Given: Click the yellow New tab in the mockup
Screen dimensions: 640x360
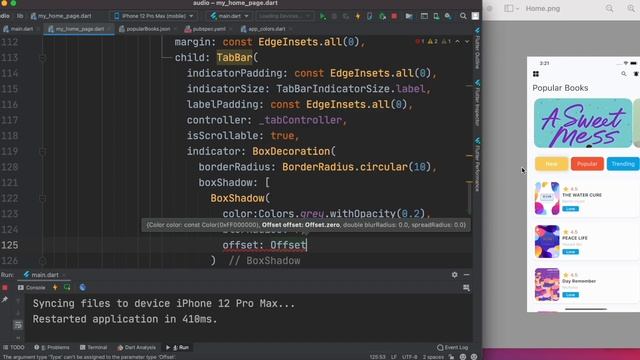Looking at the screenshot, I should coord(551,164).
